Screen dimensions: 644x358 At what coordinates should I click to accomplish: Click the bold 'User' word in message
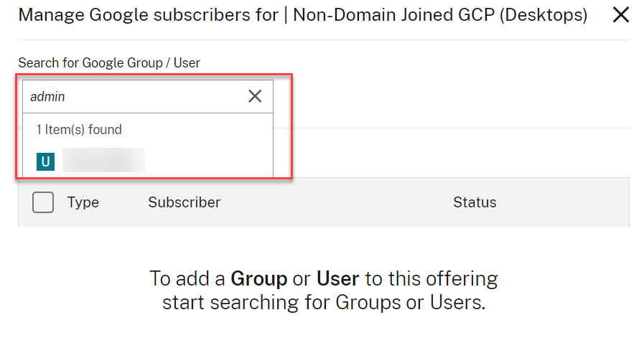coord(337,278)
